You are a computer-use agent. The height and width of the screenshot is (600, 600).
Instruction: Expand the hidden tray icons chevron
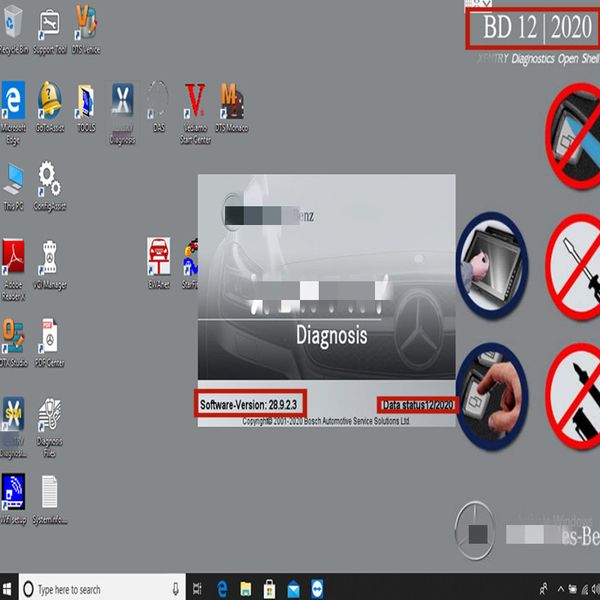pos(561,589)
